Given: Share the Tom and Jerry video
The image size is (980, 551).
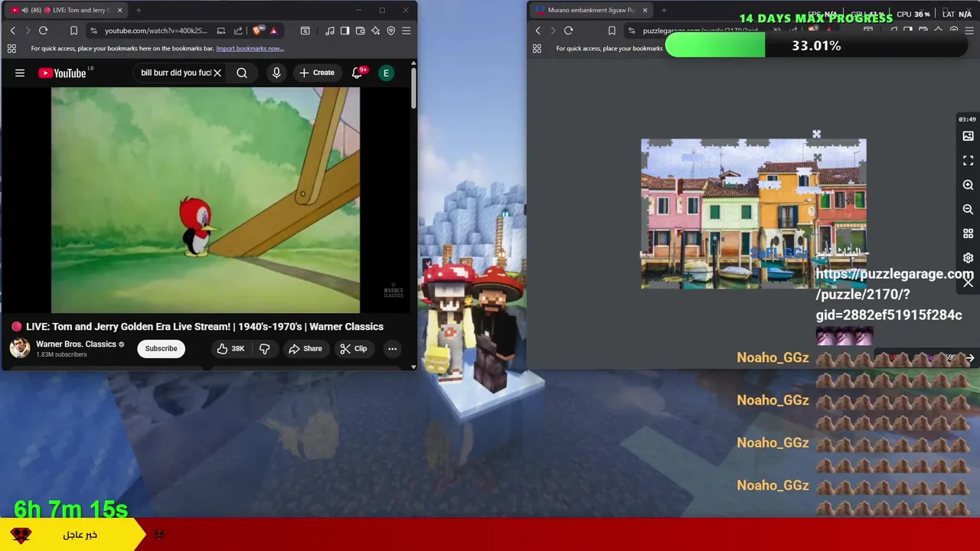Looking at the screenshot, I should (x=305, y=348).
